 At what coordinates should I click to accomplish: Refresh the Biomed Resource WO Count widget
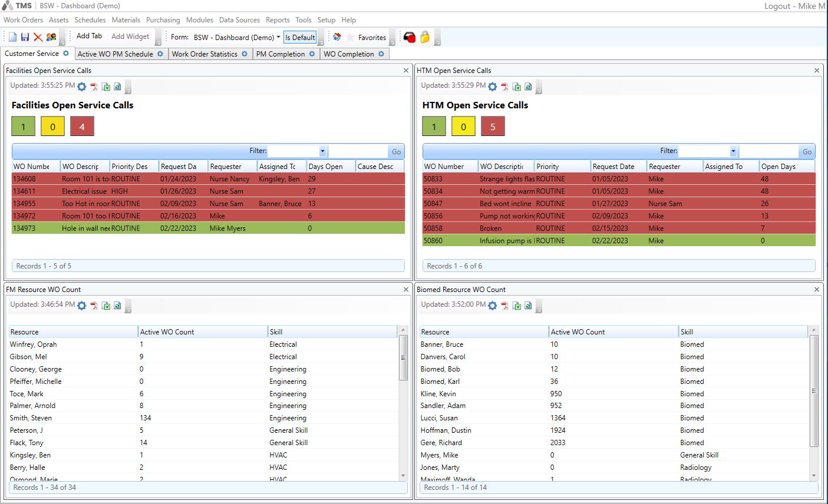[x=528, y=306]
